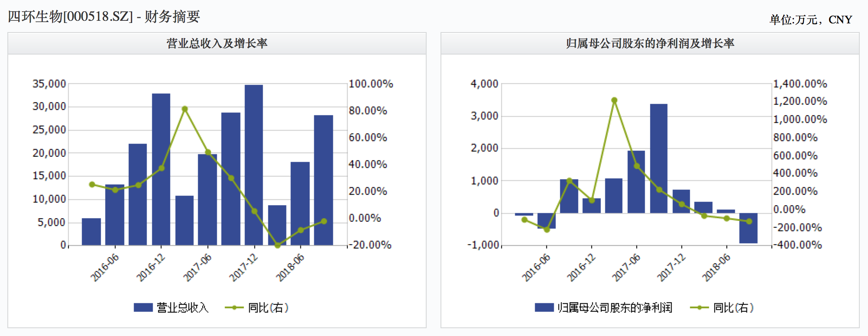The height and width of the screenshot is (336, 868).
Task: Click the peak growth point in net profit chart
Action: pos(614,100)
